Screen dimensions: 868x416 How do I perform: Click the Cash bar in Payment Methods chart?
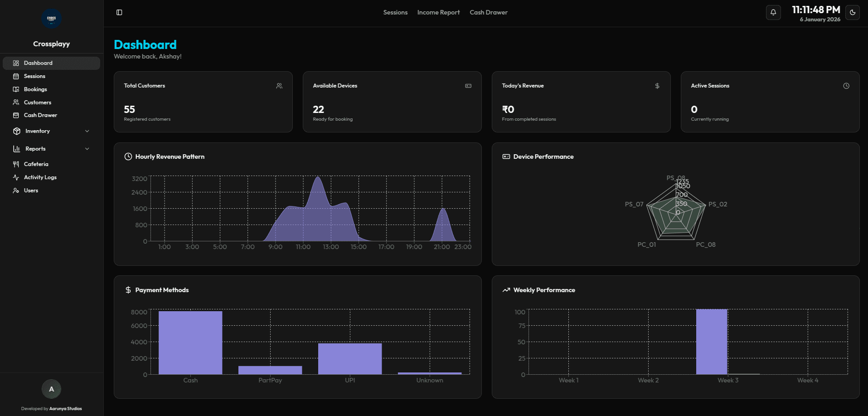190,343
